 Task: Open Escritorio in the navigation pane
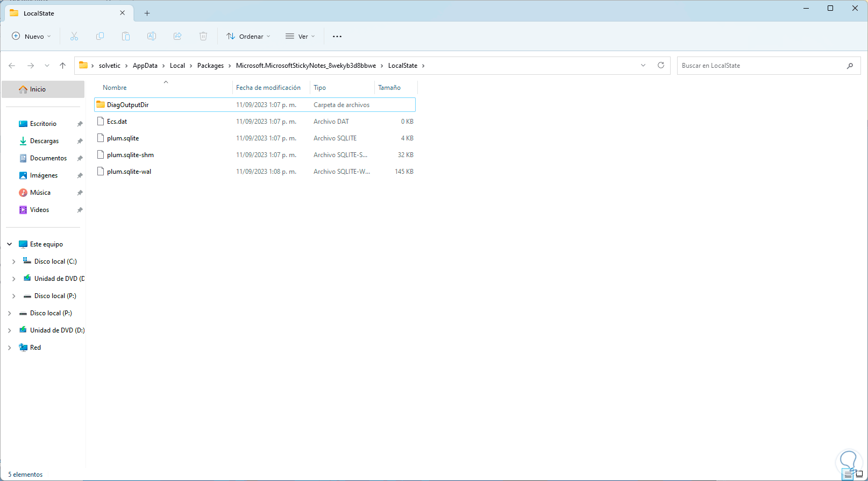coord(43,124)
